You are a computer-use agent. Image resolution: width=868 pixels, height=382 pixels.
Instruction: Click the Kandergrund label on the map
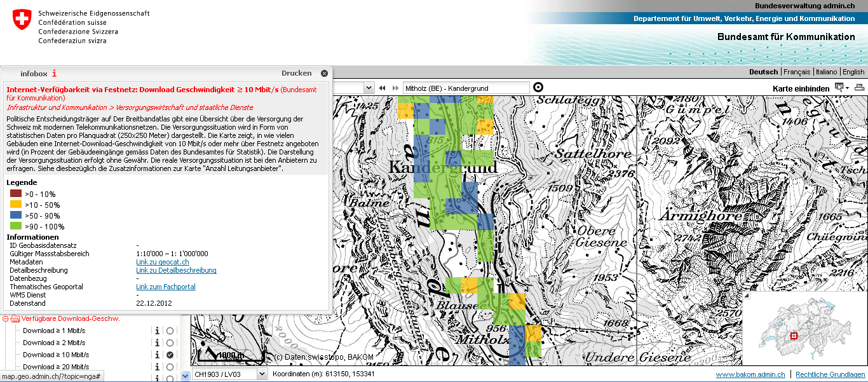tap(442, 168)
